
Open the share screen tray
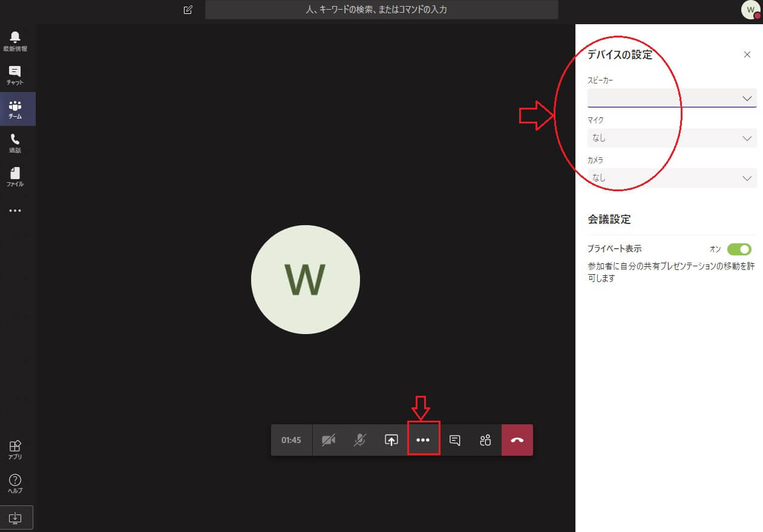click(x=391, y=440)
